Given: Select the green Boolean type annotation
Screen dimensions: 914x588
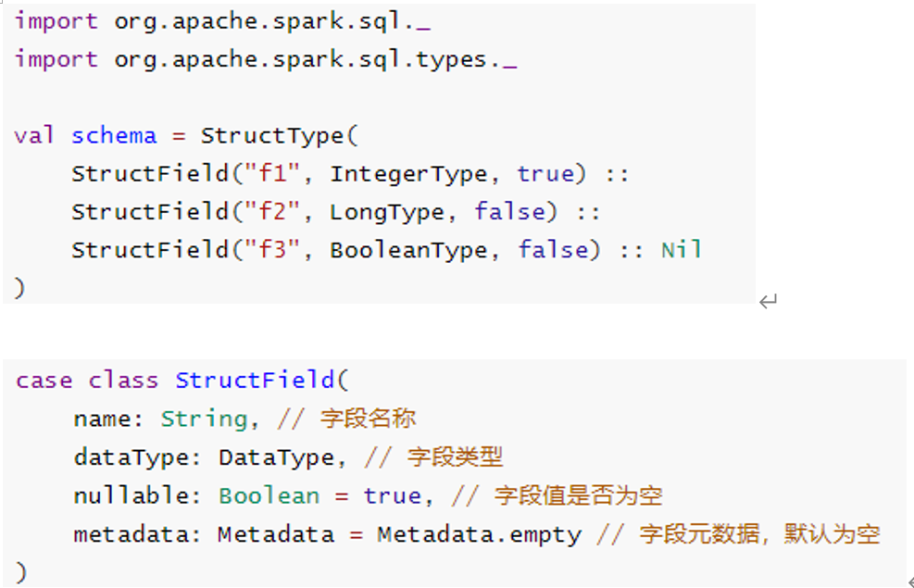Looking at the screenshot, I should pyautogui.click(x=269, y=495).
